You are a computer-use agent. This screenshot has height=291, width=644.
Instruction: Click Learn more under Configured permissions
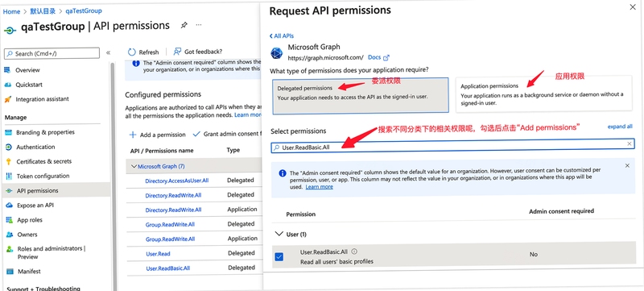pos(248,115)
